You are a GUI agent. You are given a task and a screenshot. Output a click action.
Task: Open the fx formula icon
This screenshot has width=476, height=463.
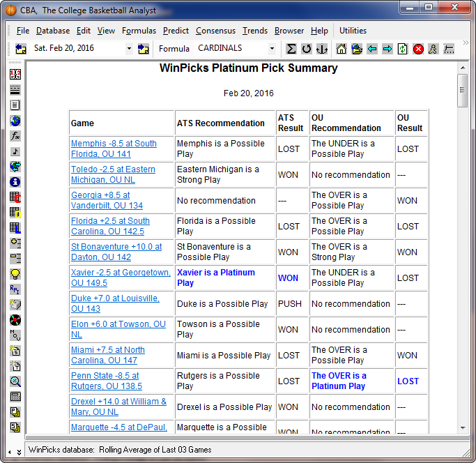[x=15, y=136]
